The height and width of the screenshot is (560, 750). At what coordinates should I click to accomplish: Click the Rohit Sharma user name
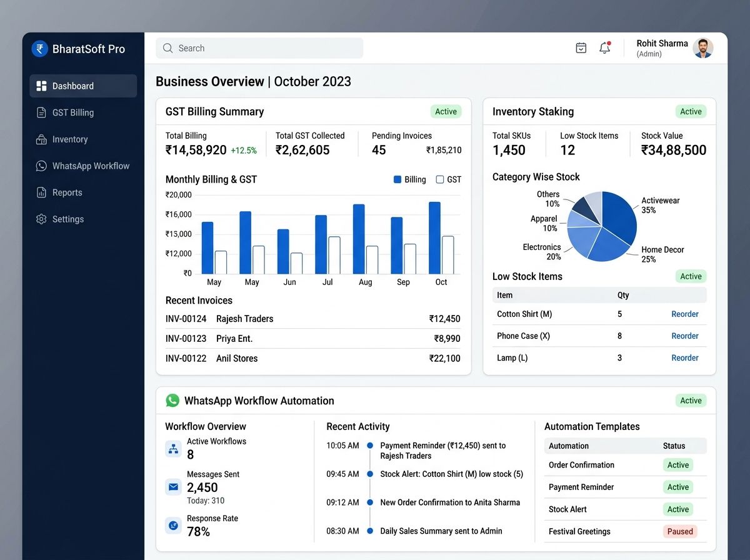coord(662,43)
